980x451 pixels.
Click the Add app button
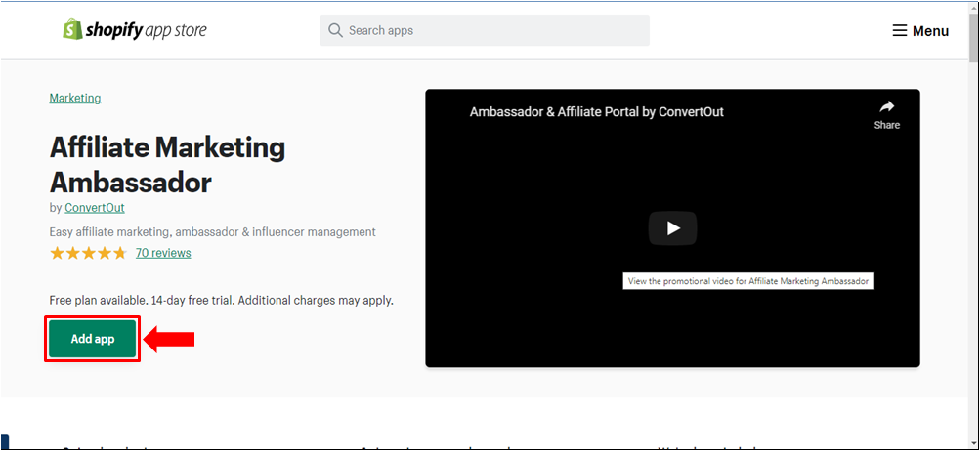93,339
